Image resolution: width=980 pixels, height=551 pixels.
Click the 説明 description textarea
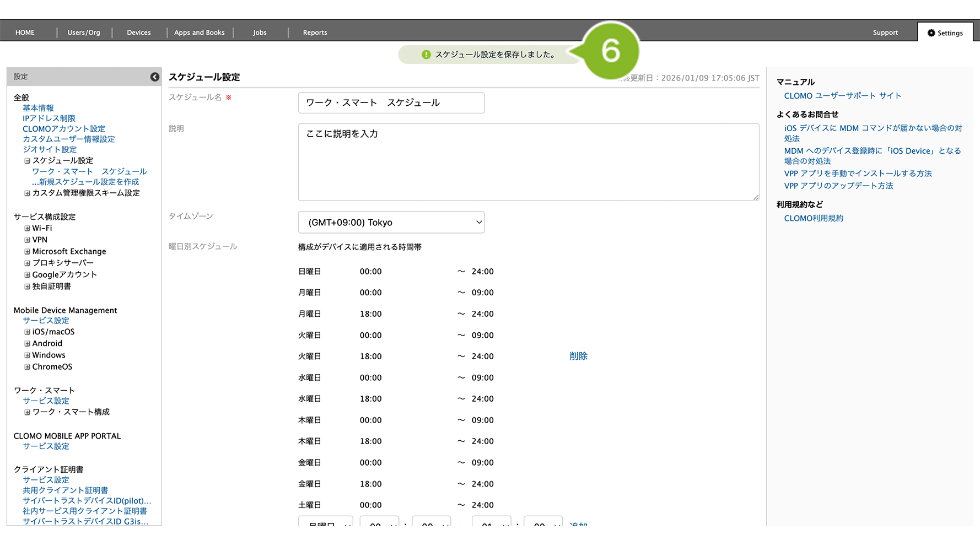(x=528, y=162)
